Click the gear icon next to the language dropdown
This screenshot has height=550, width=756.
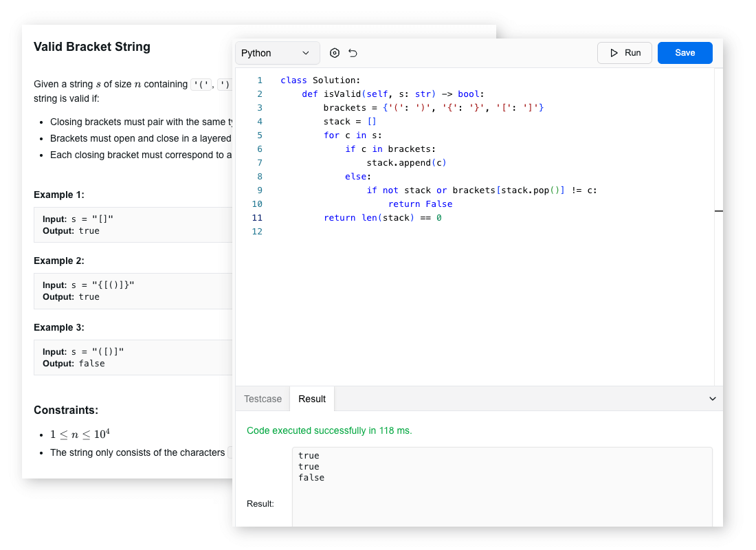pyautogui.click(x=335, y=52)
